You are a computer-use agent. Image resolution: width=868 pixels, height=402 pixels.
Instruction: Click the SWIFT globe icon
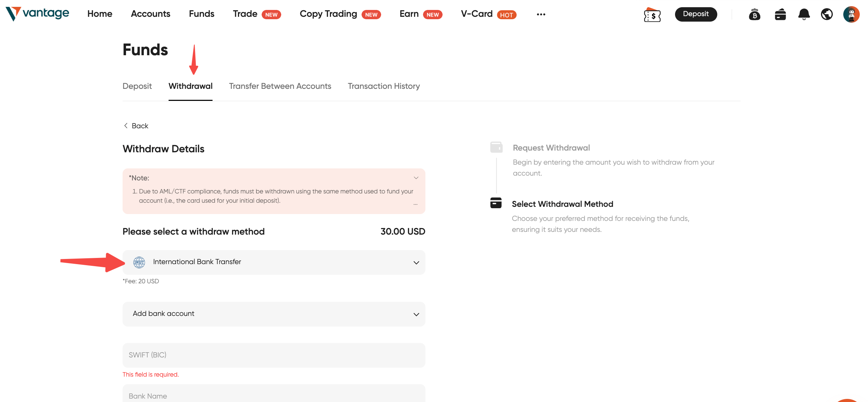[x=139, y=262]
